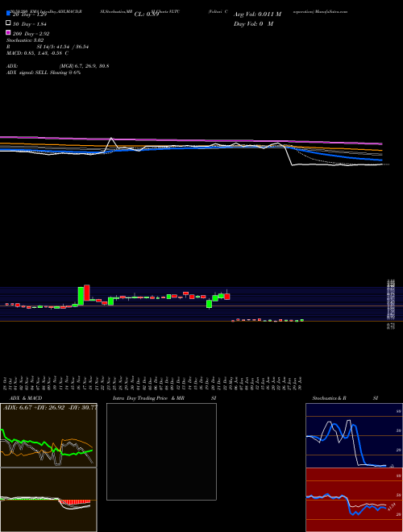
Task: Click the 'Stochastics: 3.02' reading
Action: click(x=25, y=40)
